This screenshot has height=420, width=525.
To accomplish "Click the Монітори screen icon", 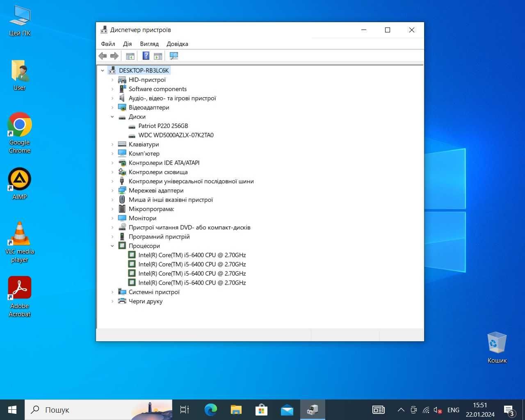I will pos(122,218).
